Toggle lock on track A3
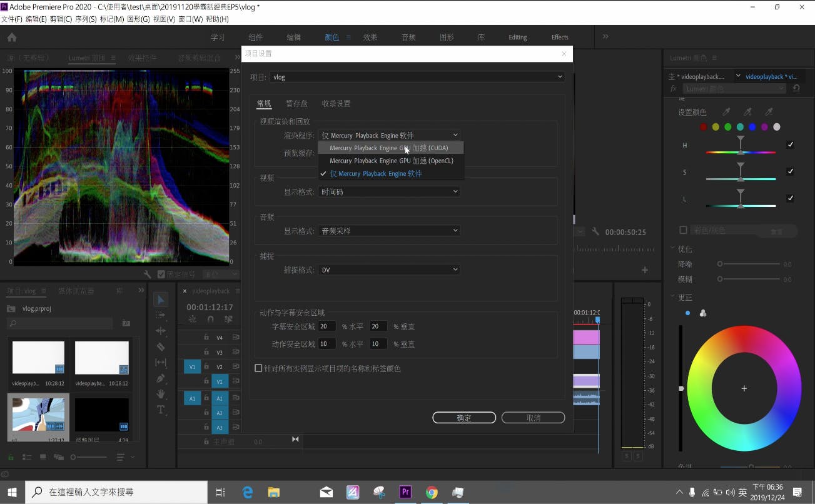The height and width of the screenshot is (504, 815). [206, 428]
